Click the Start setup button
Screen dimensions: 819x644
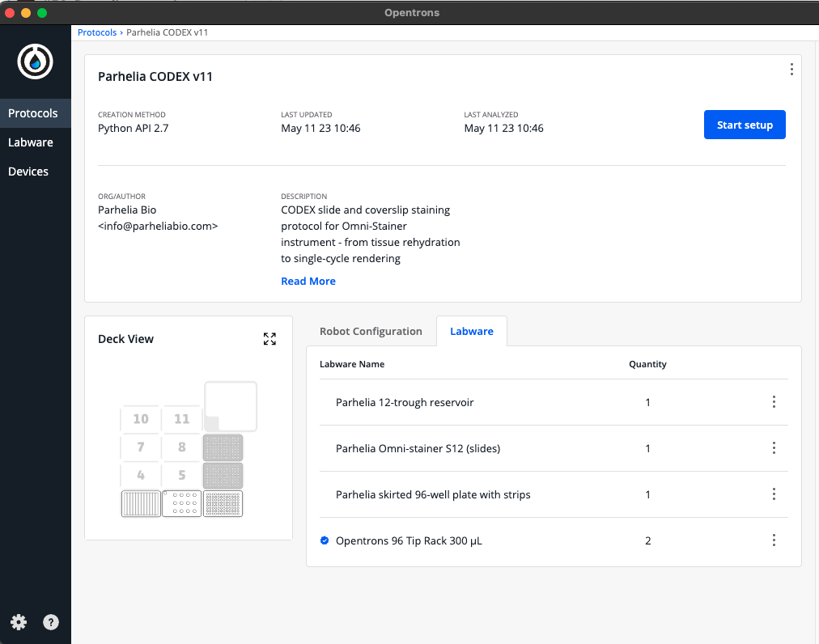pyautogui.click(x=744, y=125)
